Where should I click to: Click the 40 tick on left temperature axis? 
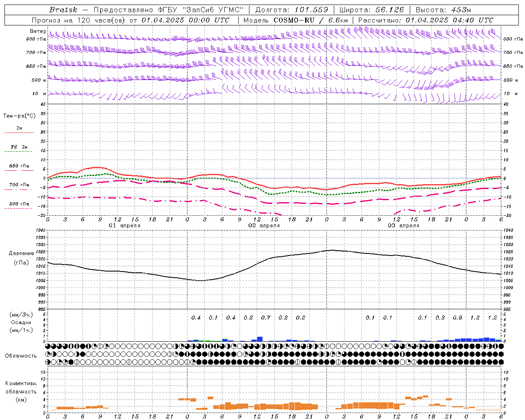point(43,105)
